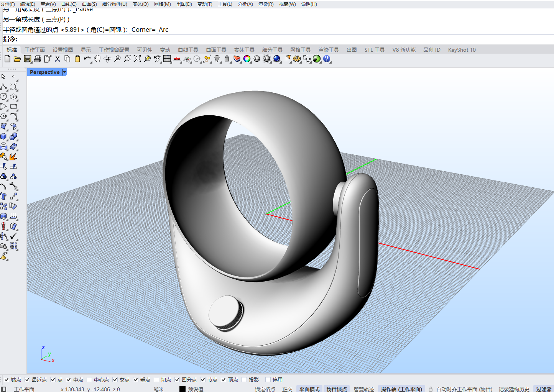Screen dimensions: 554x392
Task: Select the Text object tool
Action: [3, 196]
